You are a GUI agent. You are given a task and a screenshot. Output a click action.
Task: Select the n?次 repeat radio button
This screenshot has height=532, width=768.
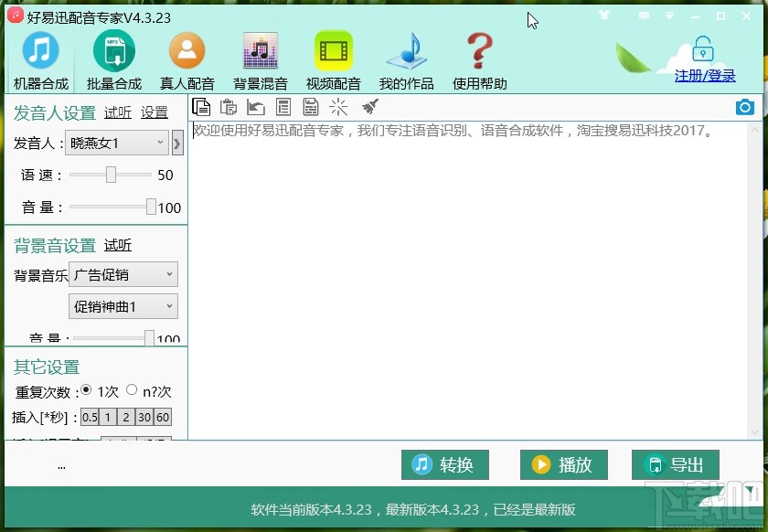pos(132,390)
